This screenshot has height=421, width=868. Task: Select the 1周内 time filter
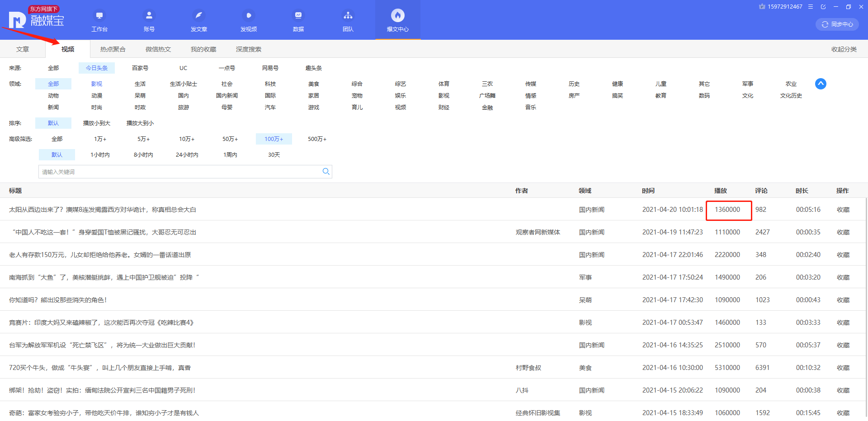coord(231,155)
